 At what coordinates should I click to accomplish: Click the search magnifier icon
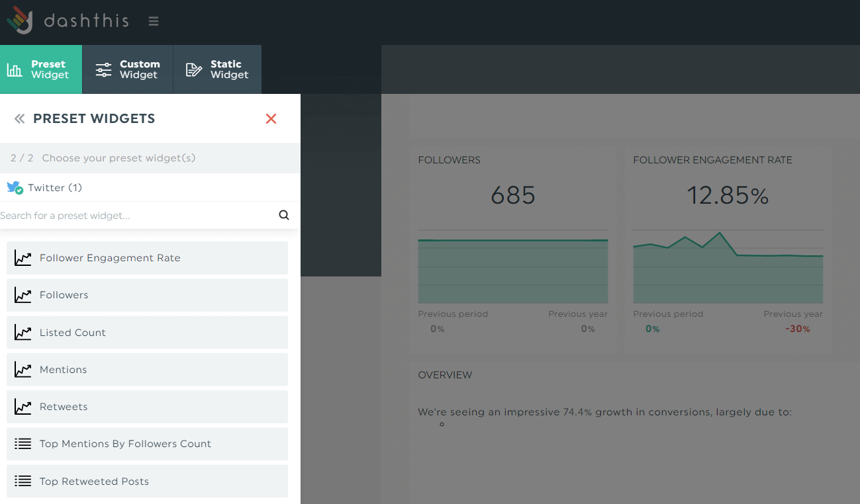284,215
